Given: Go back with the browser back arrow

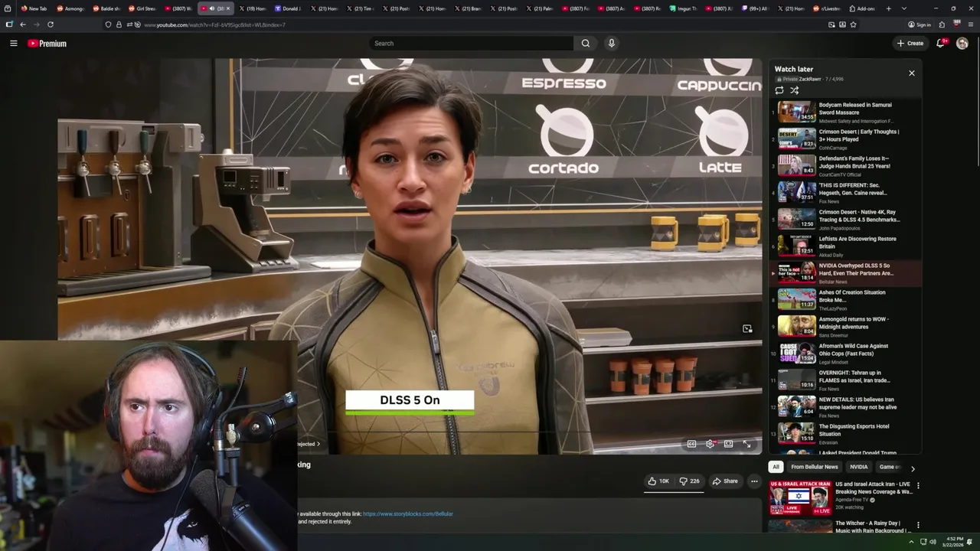Looking at the screenshot, I should click(x=23, y=24).
